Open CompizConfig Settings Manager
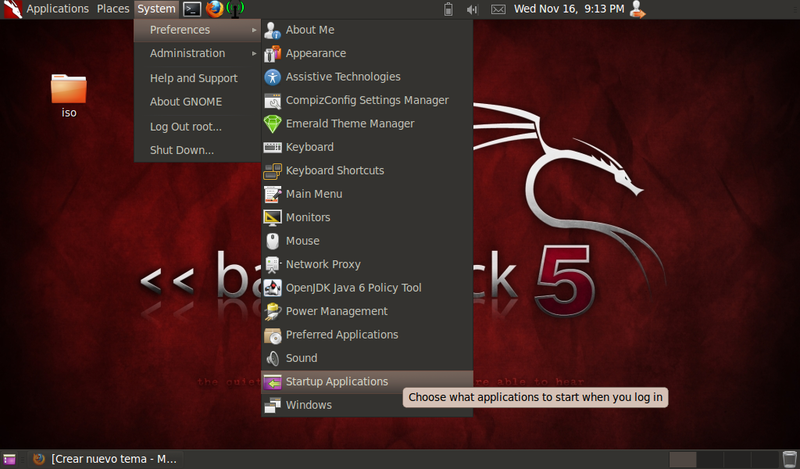 (x=366, y=100)
